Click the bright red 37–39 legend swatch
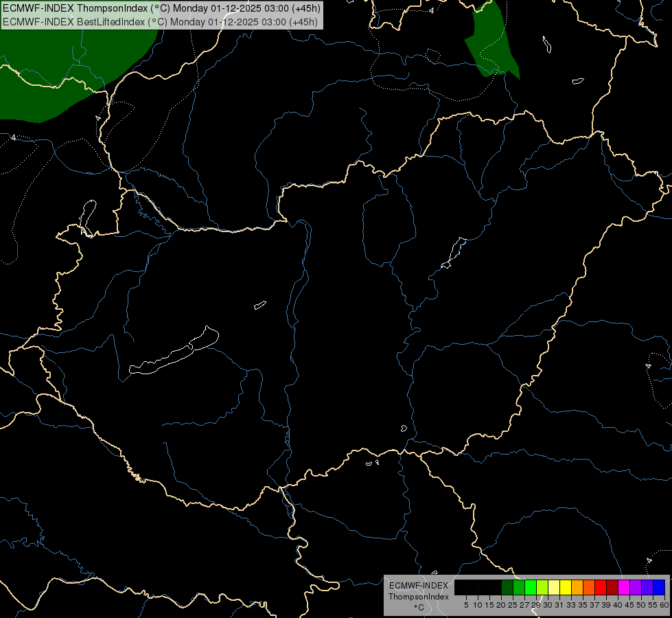Viewport: 672px width, 618px height. point(601,587)
